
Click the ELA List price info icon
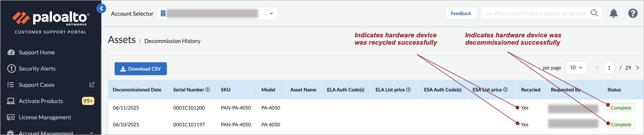pos(408,90)
